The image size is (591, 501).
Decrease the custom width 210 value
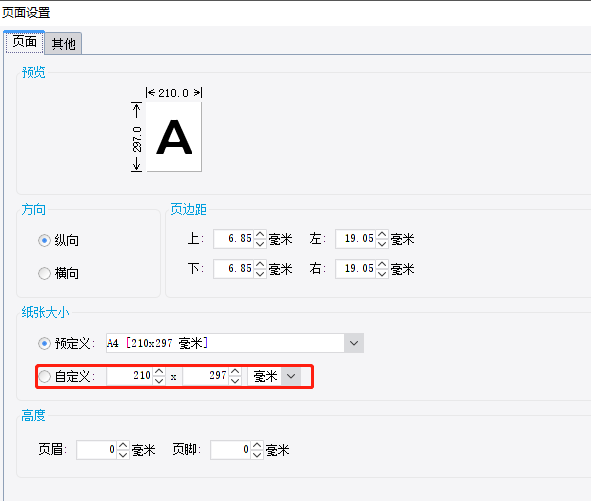pos(159,381)
